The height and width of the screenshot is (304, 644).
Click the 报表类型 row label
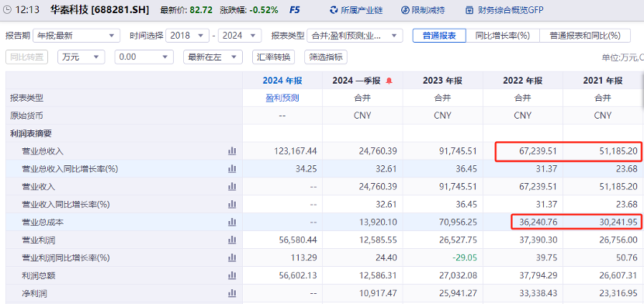point(26,98)
